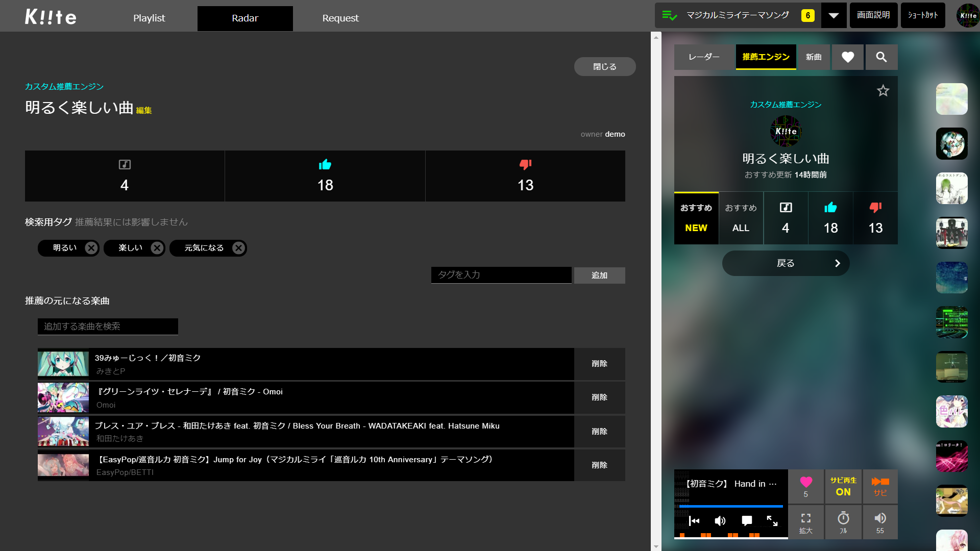Screen dimensions: 980x551
Task: Click the thumbs-down count 13 in left panel
Action: 525,176
